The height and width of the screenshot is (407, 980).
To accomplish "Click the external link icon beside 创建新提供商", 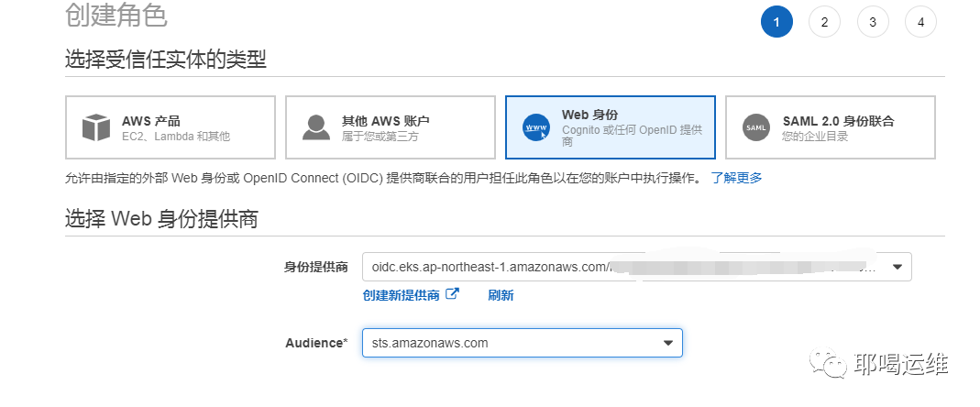I will coord(453,294).
